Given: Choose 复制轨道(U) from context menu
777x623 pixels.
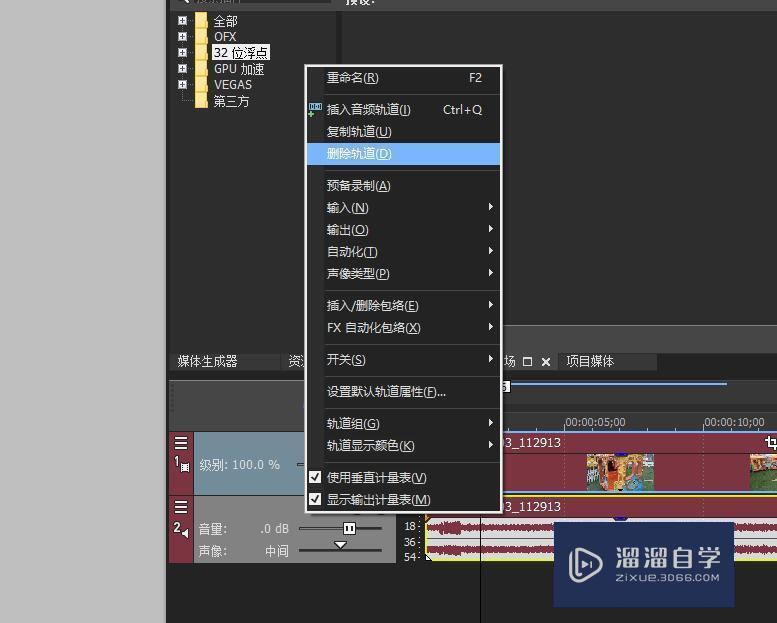Looking at the screenshot, I should click(x=403, y=132).
